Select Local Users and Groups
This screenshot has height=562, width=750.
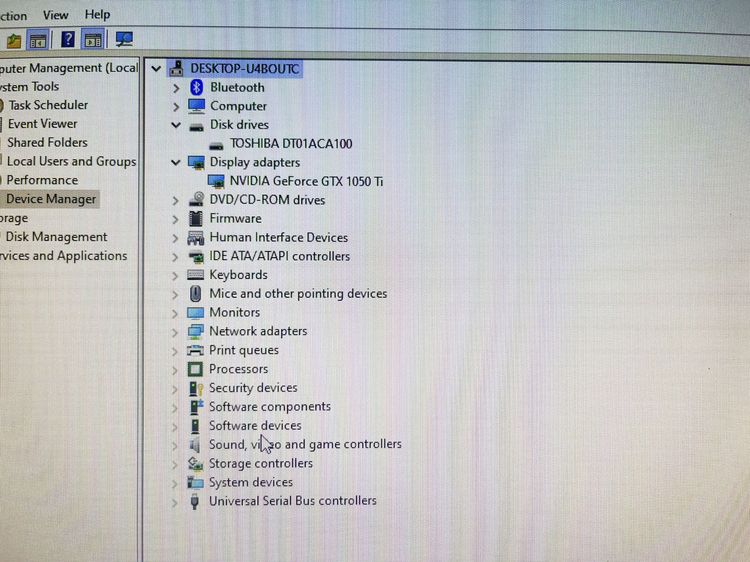[x=71, y=161]
